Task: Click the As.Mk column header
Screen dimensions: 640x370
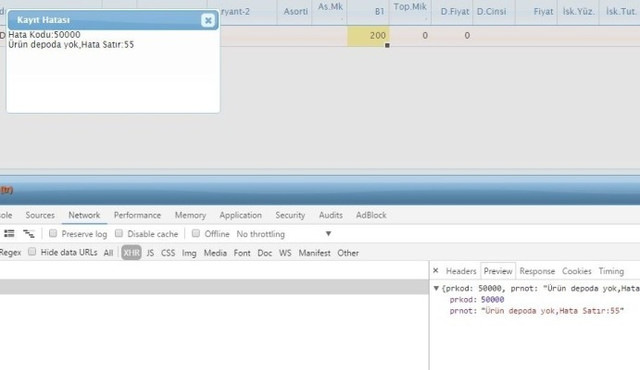Action: (x=329, y=11)
